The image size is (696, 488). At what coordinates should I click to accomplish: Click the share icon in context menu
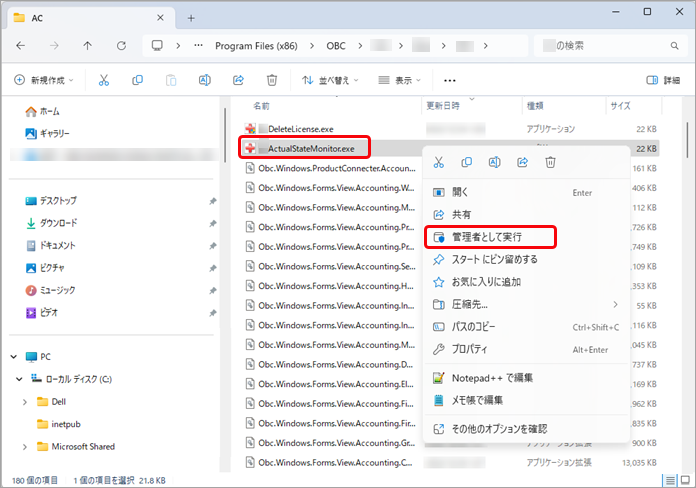point(522,162)
